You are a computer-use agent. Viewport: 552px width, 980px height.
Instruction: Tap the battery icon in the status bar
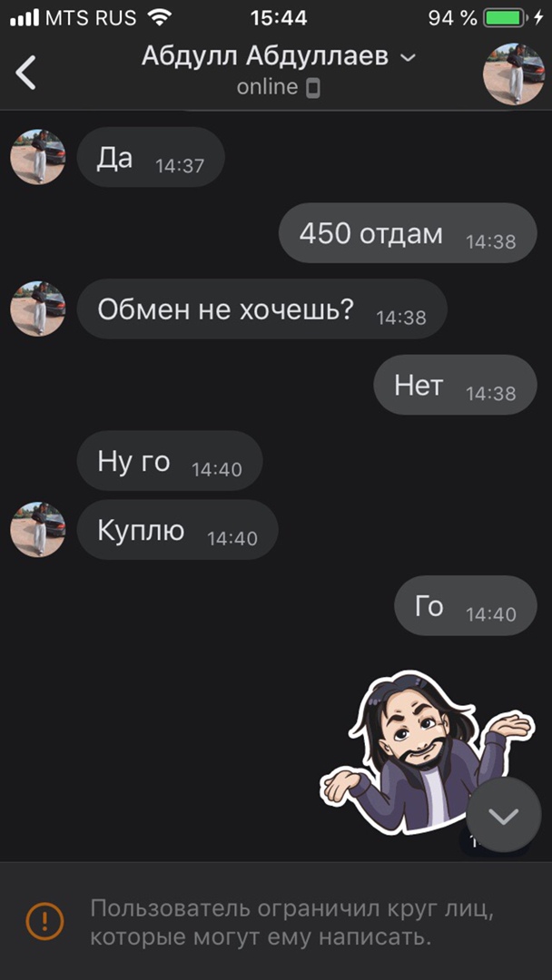click(x=506, y=18)
